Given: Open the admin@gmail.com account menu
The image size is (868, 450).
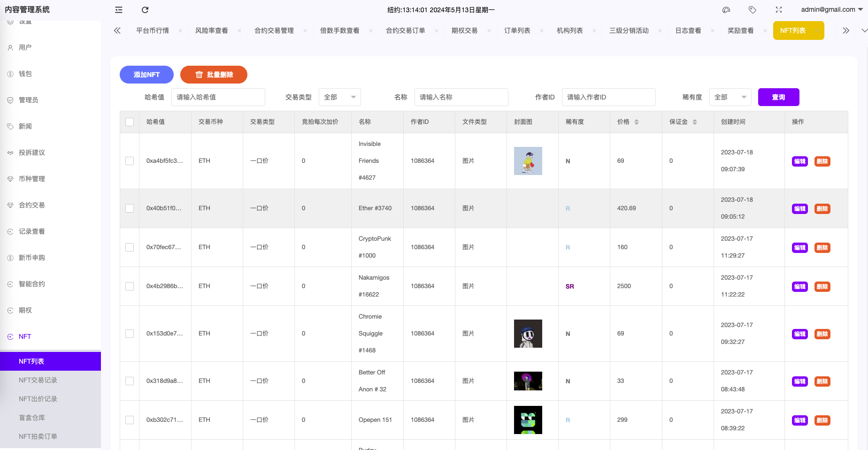Looking at the screenshot, I should (831, 10).
